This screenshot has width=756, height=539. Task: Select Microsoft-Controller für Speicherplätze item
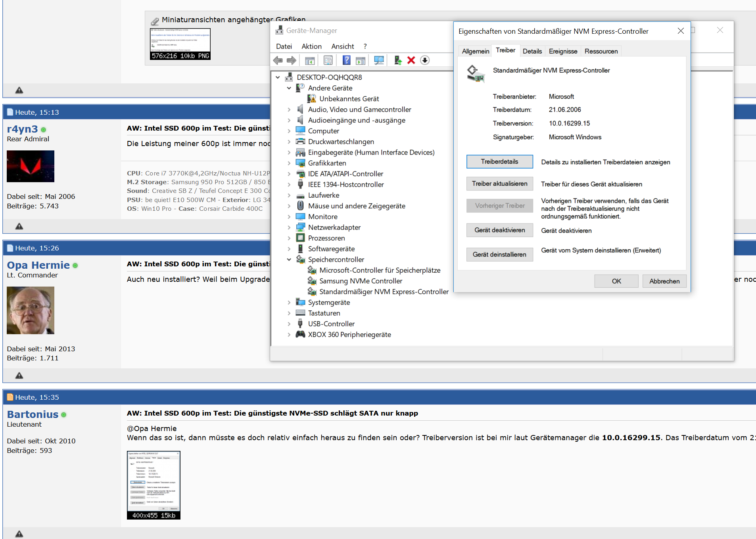pos(380,270)
